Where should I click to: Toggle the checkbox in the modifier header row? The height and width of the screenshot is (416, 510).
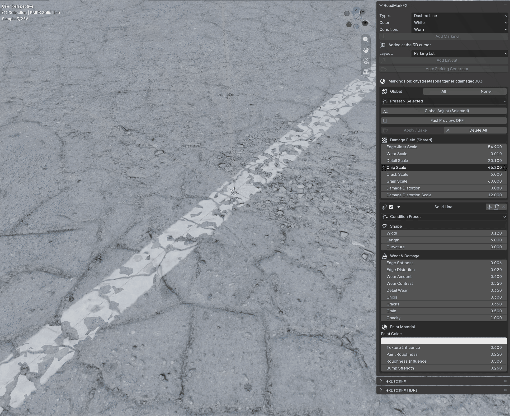391,207
